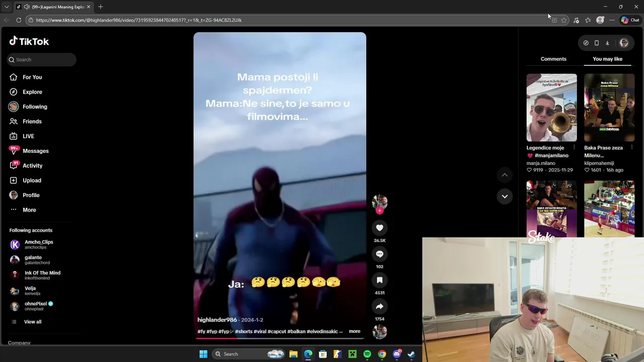
Task: Go to the next video
Action: (505, 196)
